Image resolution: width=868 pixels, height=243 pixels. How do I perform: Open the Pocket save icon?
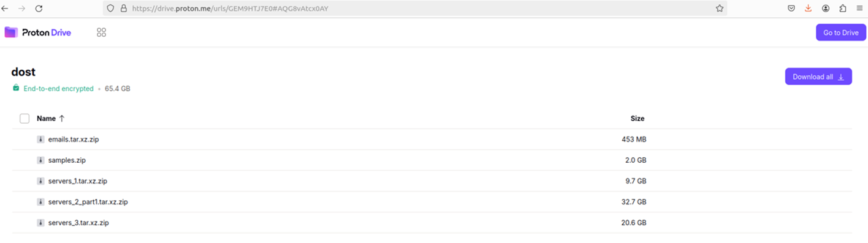coord(791,9)
